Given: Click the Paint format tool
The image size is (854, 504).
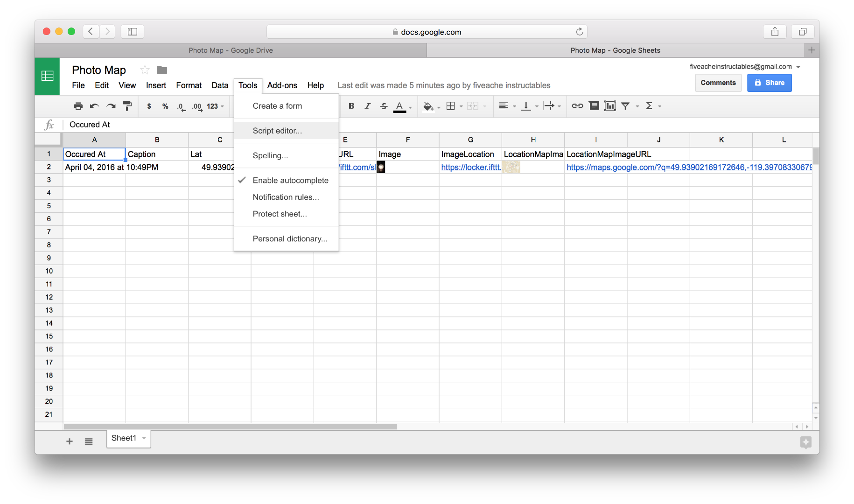Looking at the screenshot, I should click(x=127, y=106).
